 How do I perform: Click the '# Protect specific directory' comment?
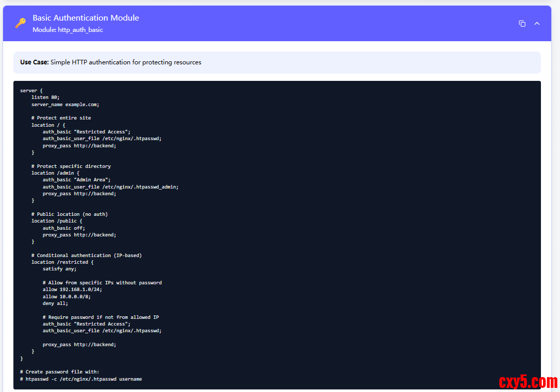(x=71, y=166)
